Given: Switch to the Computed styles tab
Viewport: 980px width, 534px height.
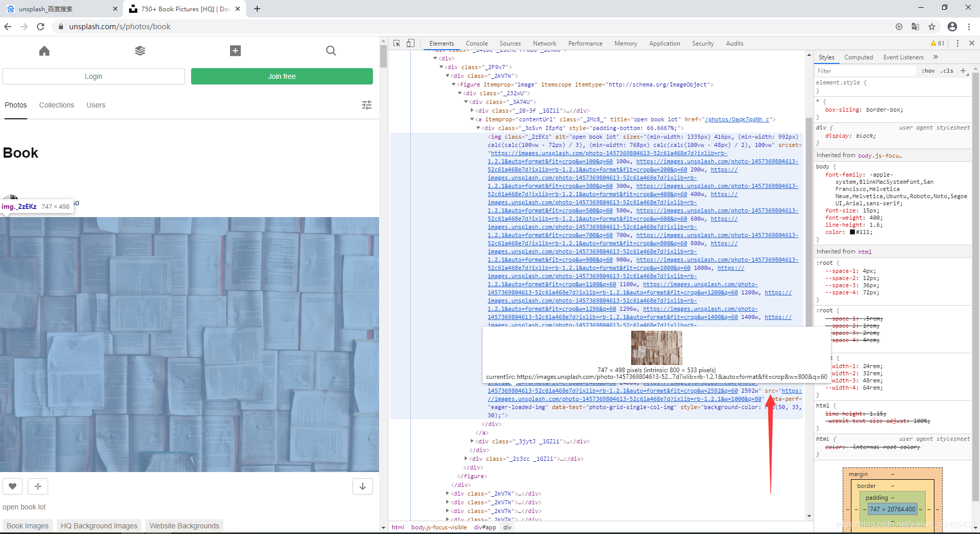Looking at the screenshot, I should pyautogui.click(x=859, y=57).
